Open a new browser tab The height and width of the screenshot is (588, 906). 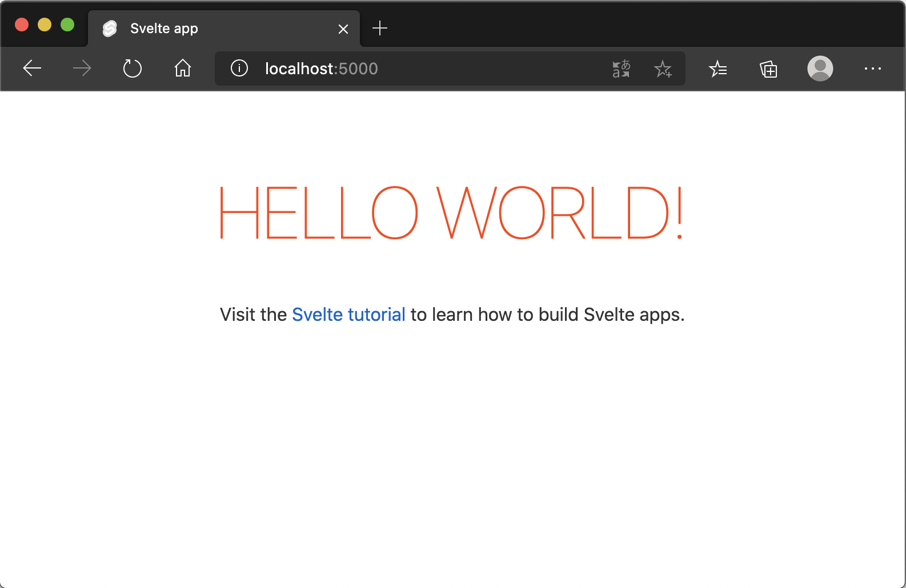[x=380, y=28]
